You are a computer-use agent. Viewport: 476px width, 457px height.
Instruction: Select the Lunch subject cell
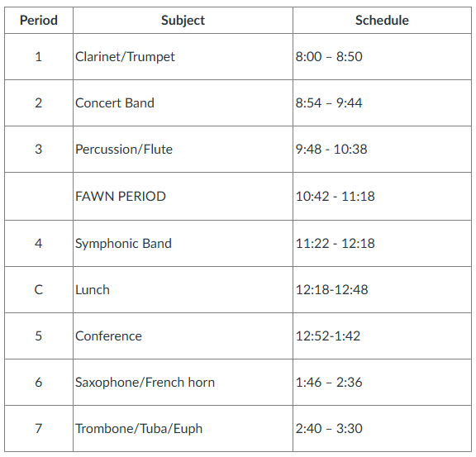[x=183, y=290]
